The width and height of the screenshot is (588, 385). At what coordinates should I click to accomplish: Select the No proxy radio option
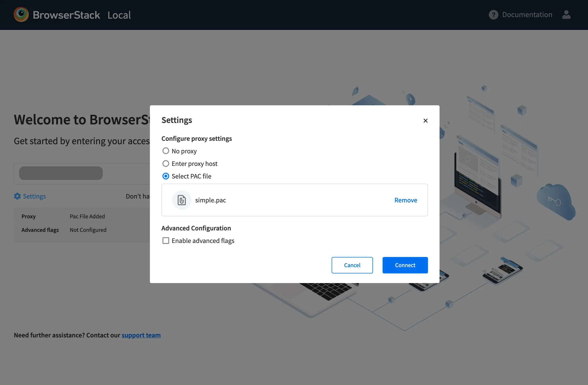point(166,151)
